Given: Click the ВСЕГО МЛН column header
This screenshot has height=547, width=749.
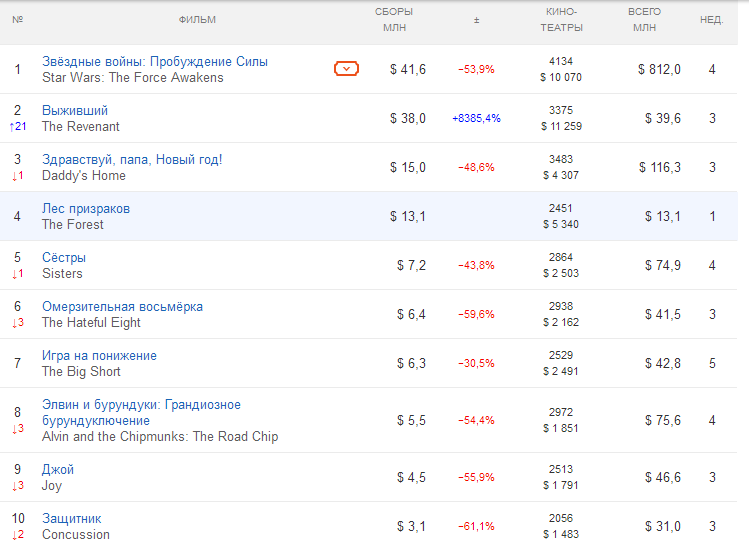Looking at the screenshot, I should click(x=644, y=20).
